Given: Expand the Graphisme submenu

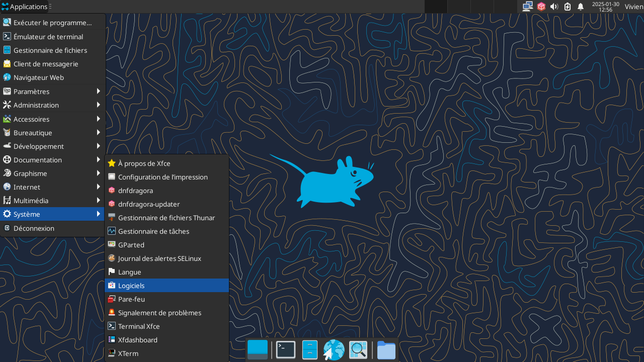Looking at the screenshot, I should pos(53,173).
